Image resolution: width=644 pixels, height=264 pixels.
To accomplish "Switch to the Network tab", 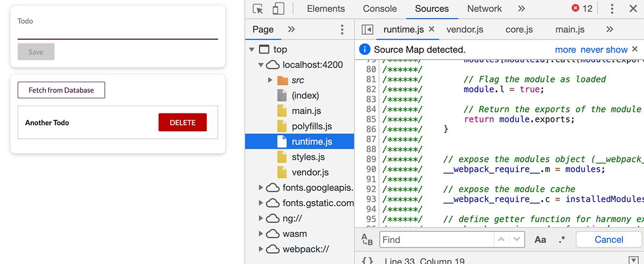I will click(x=484, y=9).
